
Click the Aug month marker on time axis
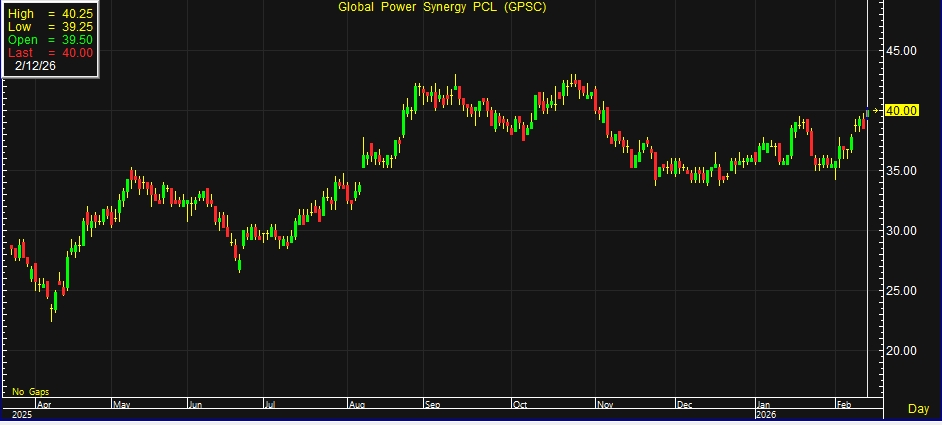click(358, 404)
